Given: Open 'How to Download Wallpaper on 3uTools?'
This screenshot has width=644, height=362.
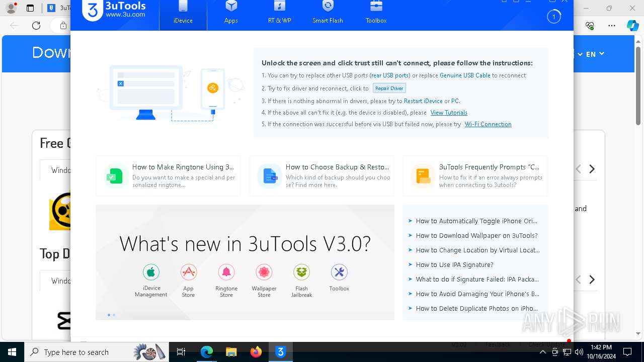Looking at the screenshot, I should tap(476, 235).
